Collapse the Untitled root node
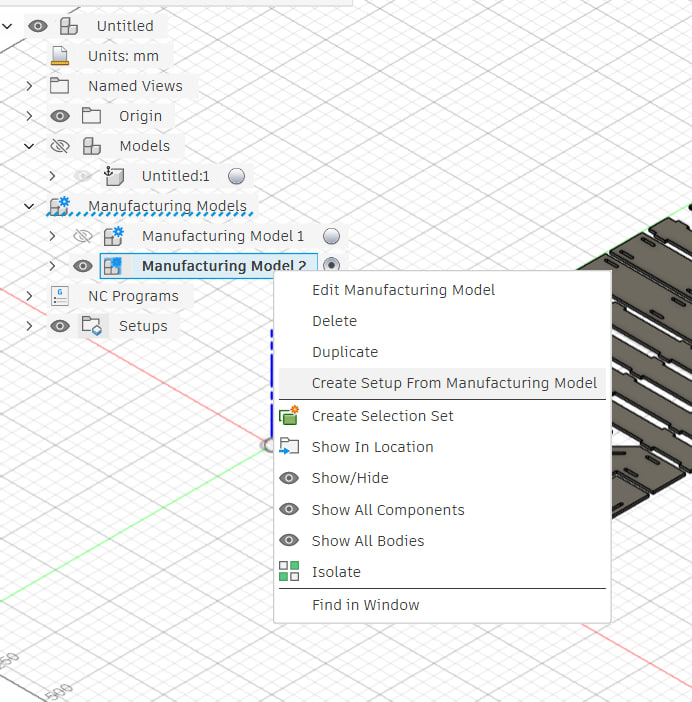The height and width of the screenshot is (702, 692). point(7,26)
